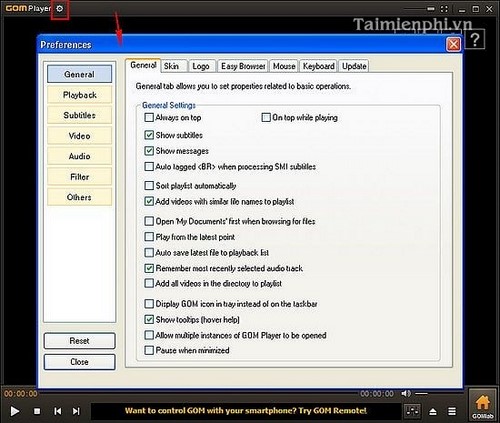The width and height of the screenshot is (500, 423).
Task: Click the GOM Player logo
Action: (x=28, y=9)
